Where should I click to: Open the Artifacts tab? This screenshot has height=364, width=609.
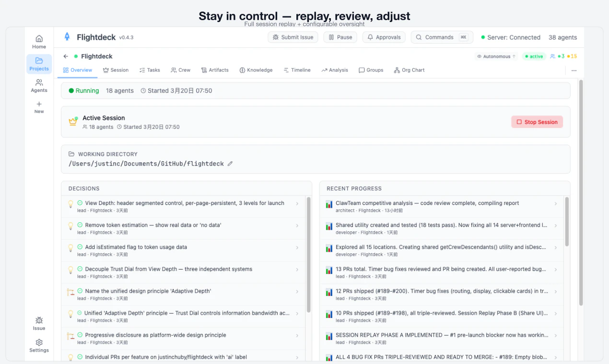click(215, 70)
